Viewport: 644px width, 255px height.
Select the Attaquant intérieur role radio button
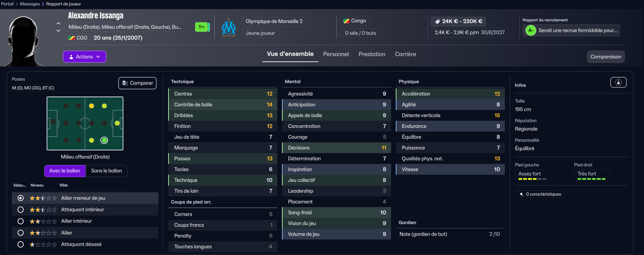(21, 210)
